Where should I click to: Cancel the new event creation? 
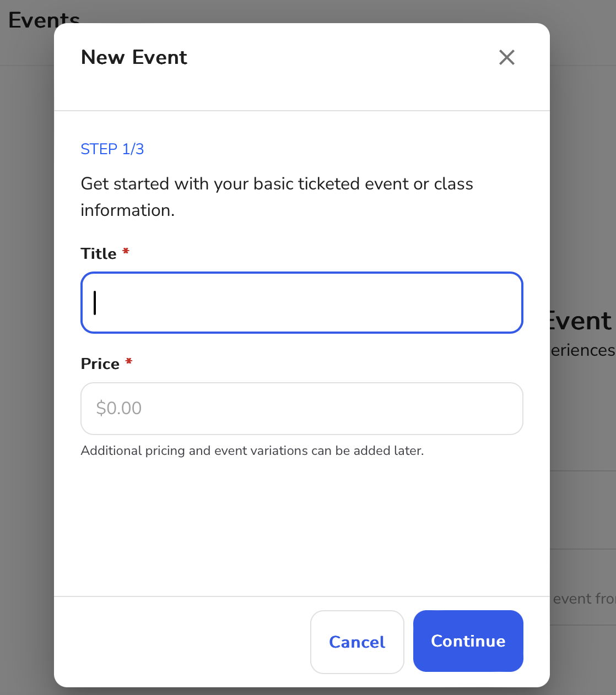pyautogui.click(x=357, y=642)
